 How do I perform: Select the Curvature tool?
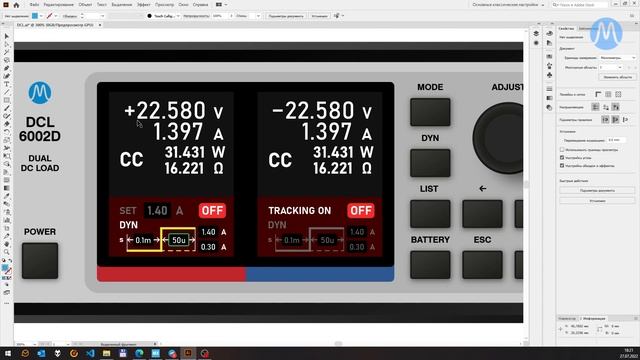click(7, 76)
